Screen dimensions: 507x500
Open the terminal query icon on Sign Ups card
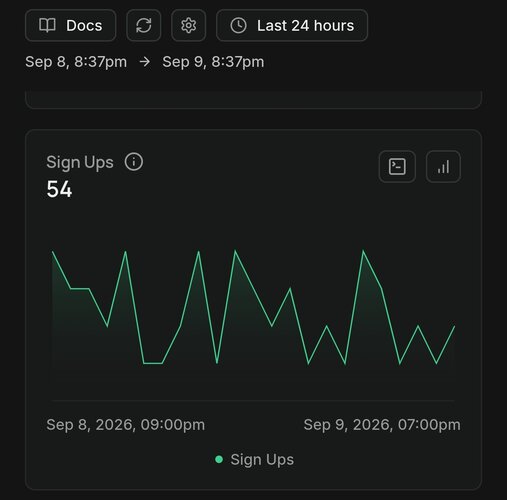point(397,166)
